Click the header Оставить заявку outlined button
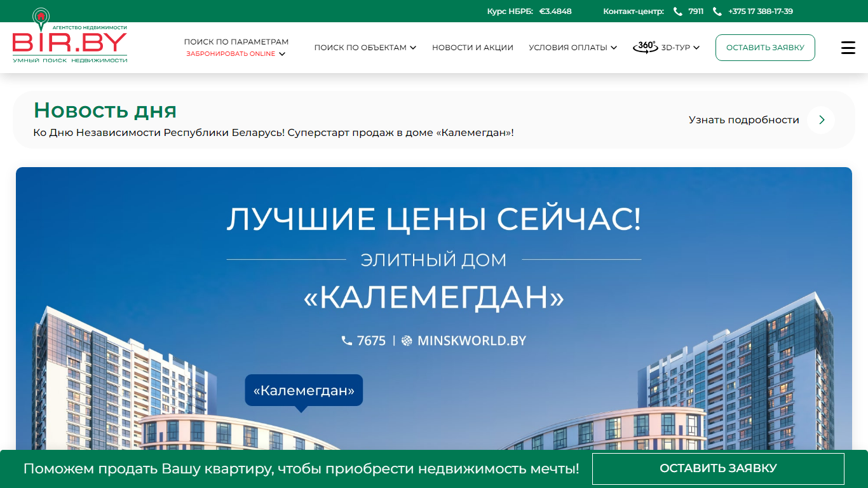 pos(765,48)
